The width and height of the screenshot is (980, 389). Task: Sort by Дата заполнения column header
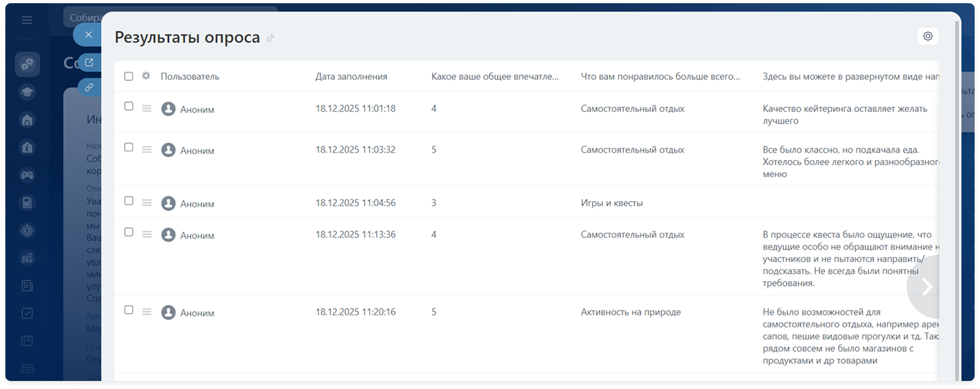(x=351, y=77)
